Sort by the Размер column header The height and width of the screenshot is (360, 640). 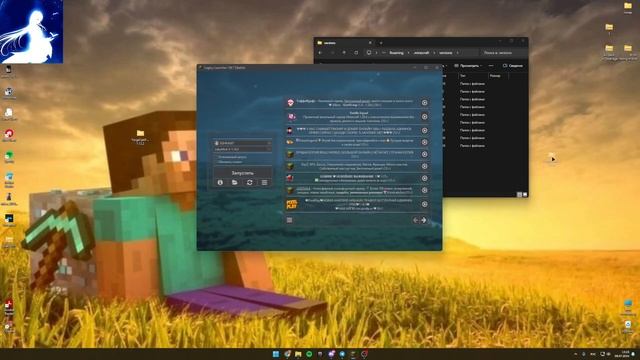coord(495,76)
